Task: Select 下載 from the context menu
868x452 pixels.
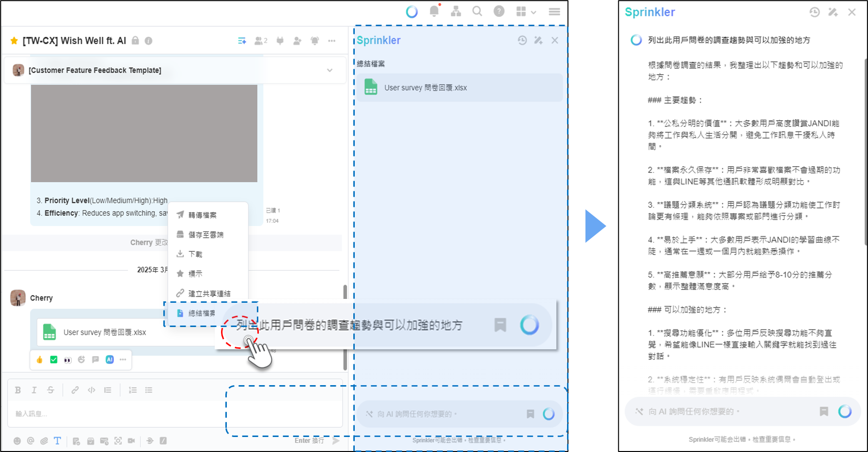Action: click(208, 254)
